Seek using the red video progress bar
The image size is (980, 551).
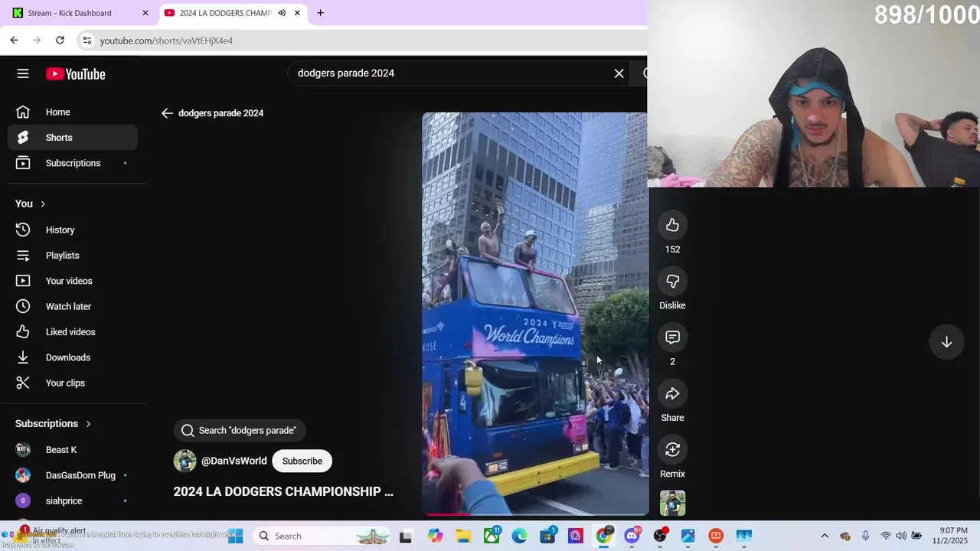534,514
